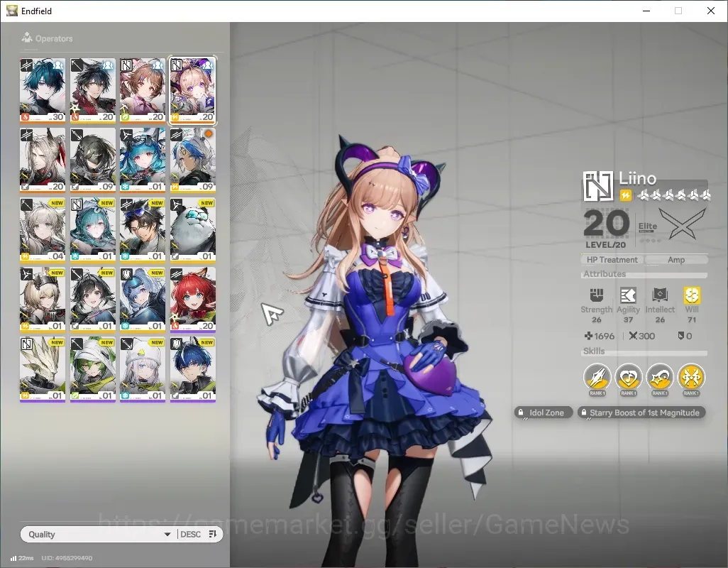Viewport: 728px width, 568px height.
Task: Open the locked Idol Zone talent
Action: point(544,413)
